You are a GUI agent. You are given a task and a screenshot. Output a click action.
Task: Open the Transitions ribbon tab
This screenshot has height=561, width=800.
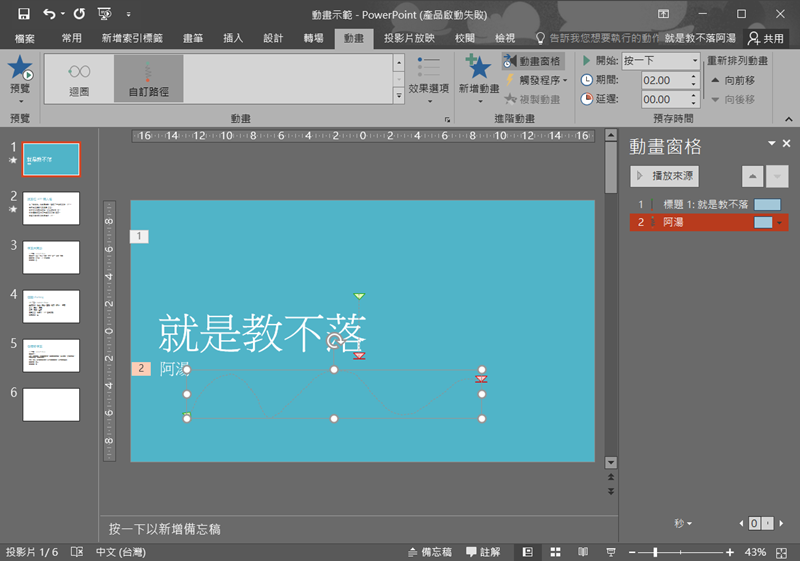click(x=313, y=38)
